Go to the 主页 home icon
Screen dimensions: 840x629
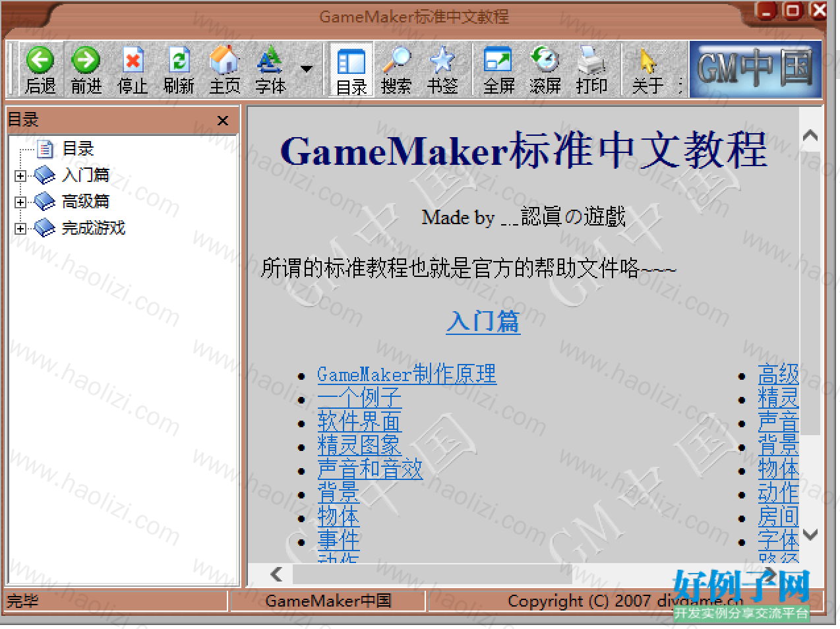[224, 60]
